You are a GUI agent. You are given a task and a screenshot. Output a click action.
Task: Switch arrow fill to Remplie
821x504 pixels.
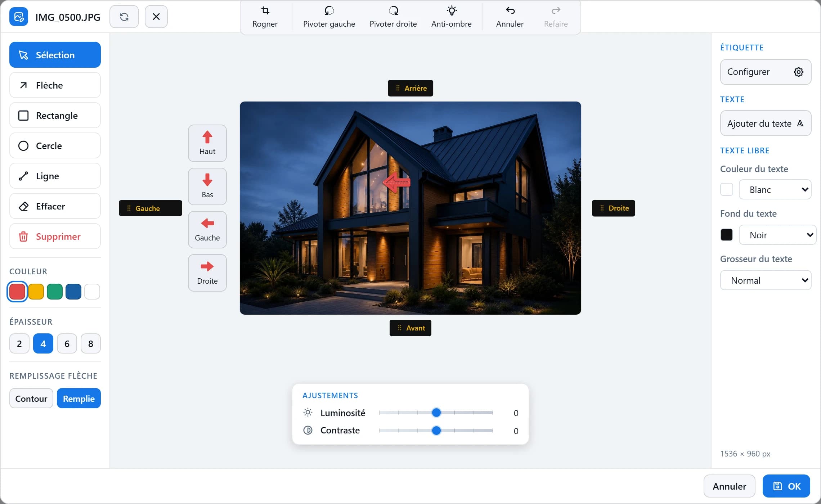79,398
